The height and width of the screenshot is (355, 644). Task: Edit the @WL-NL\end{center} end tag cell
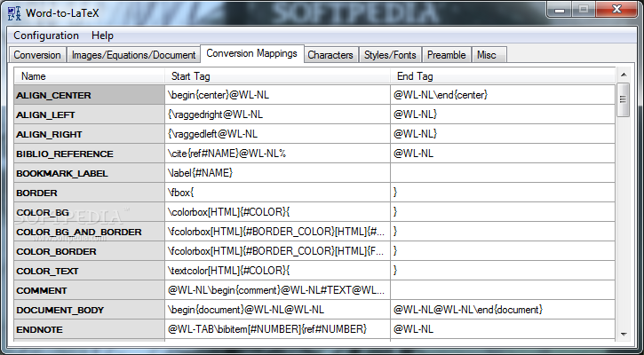(503, 95)
